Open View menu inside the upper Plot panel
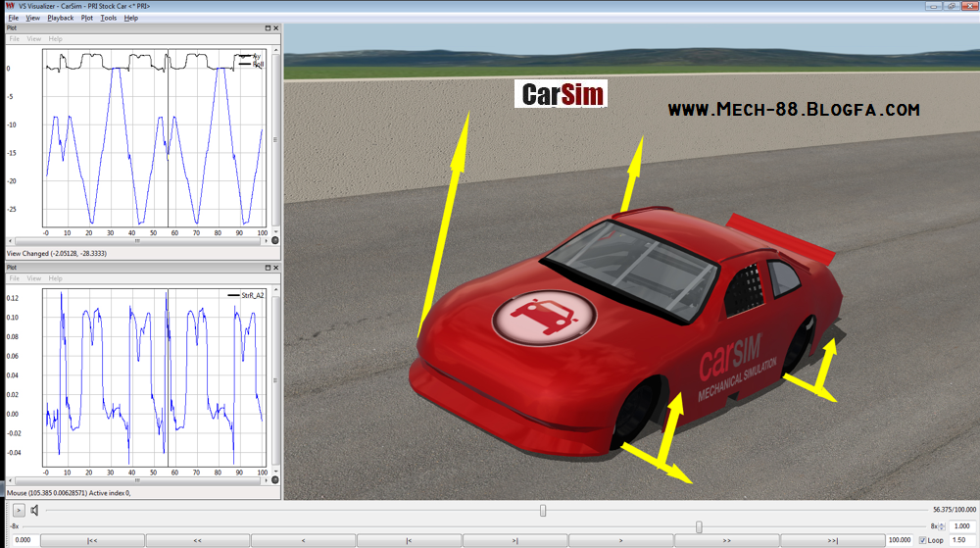980x548 pixels. click(x=33, y=39)
